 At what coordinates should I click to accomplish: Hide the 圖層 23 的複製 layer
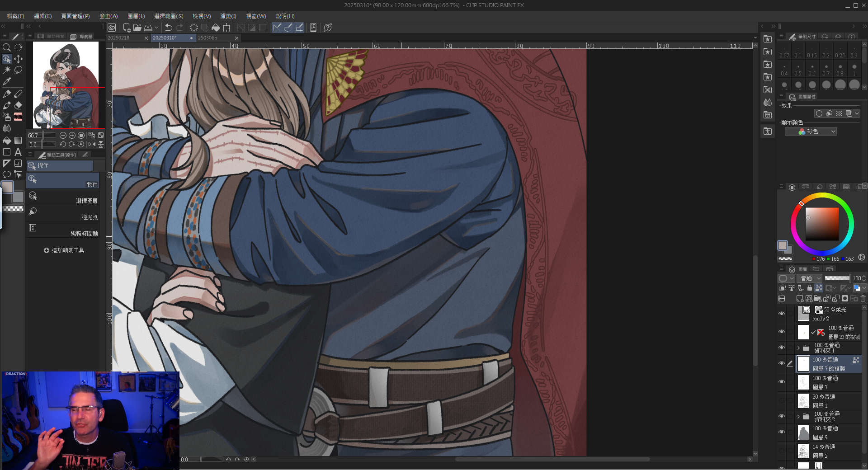point(782,332)
